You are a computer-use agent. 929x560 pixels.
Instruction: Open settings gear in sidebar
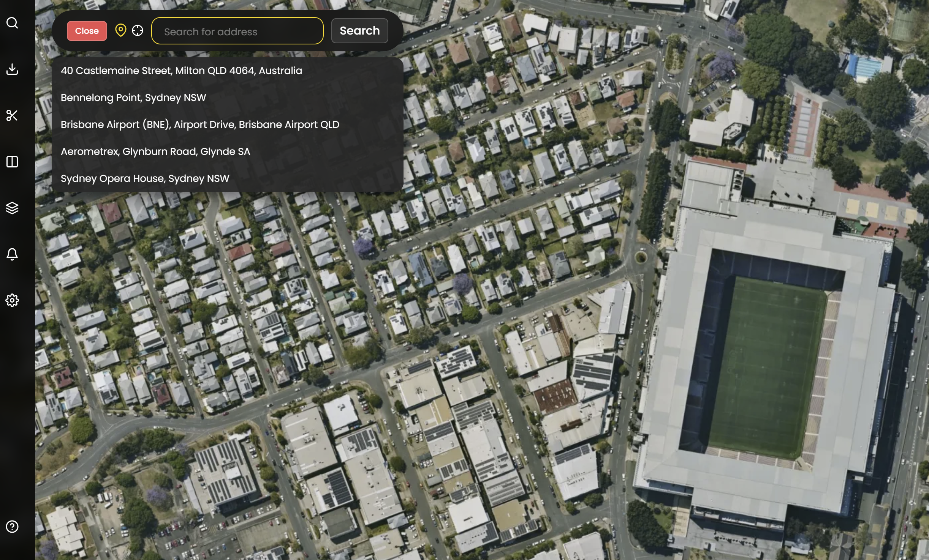click(12, 300)
